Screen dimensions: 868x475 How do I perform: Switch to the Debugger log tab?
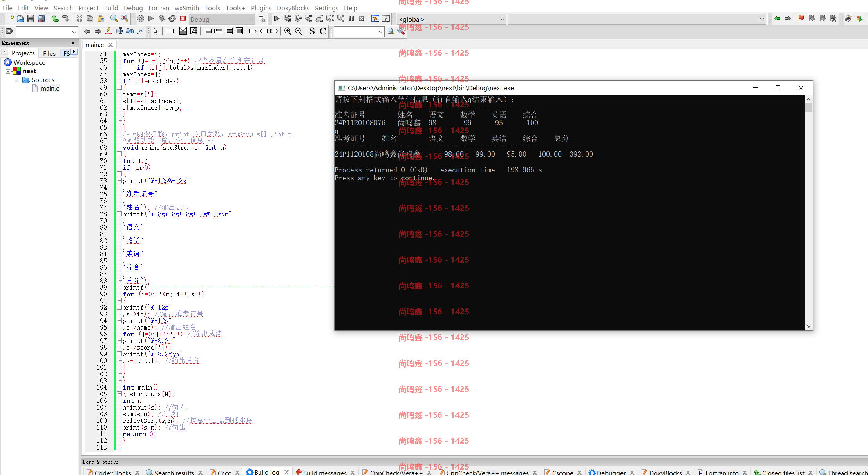pyautogui.click(x=611, y=472)
